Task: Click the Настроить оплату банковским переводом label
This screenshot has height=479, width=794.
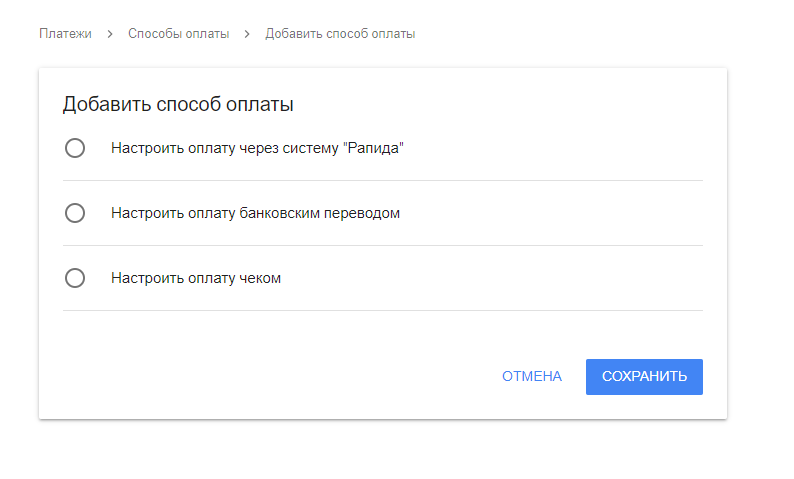Action: click(255, 213)
